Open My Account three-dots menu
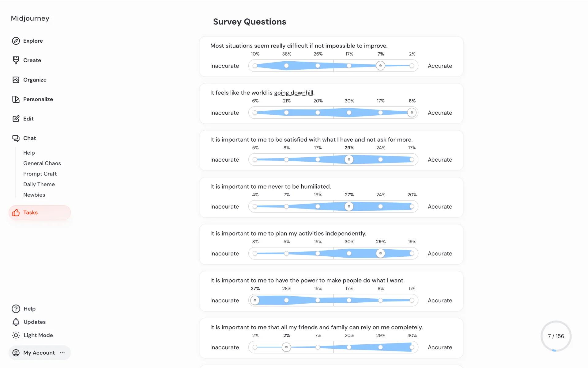The height and width of the screenshot is (368, 588). click(62, 353)
